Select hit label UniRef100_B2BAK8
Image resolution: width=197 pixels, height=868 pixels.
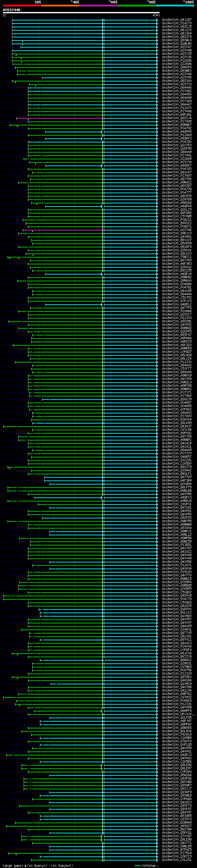coord(177,823)
